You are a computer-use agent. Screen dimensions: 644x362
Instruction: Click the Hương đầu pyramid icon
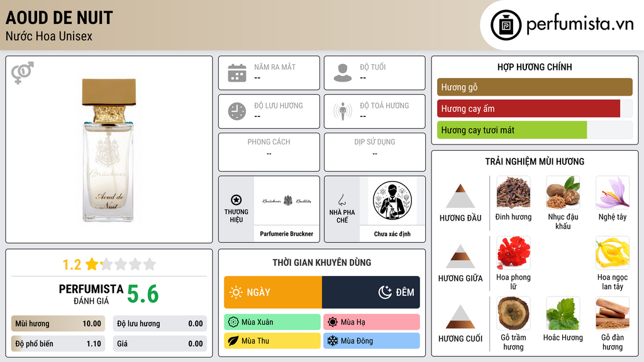pyautogui.click(x=460, y=196)
